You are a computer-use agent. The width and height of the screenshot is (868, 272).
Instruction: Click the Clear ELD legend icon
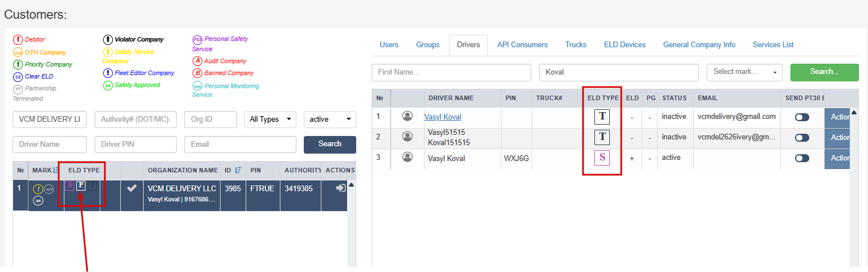(x=18, y=77)
